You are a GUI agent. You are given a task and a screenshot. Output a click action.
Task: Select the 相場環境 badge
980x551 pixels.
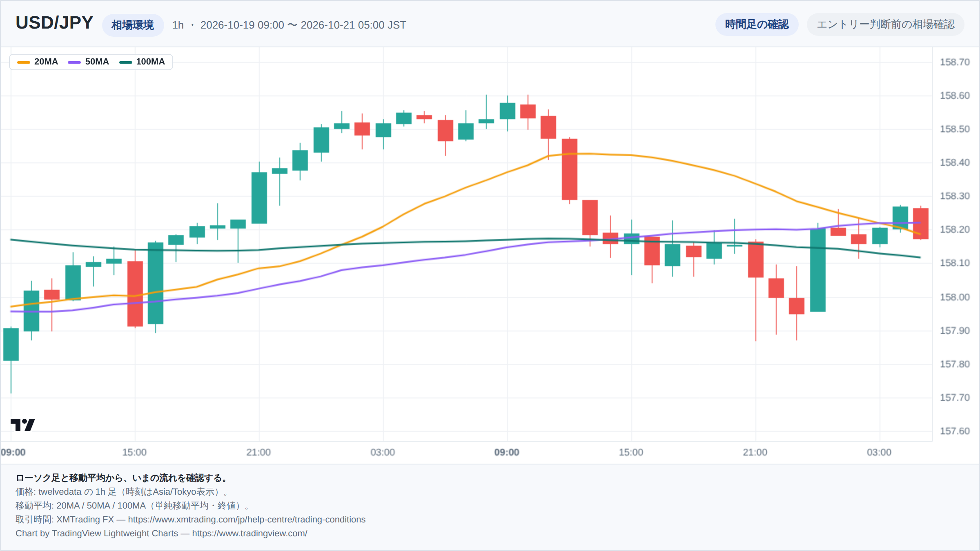[133, 25]
